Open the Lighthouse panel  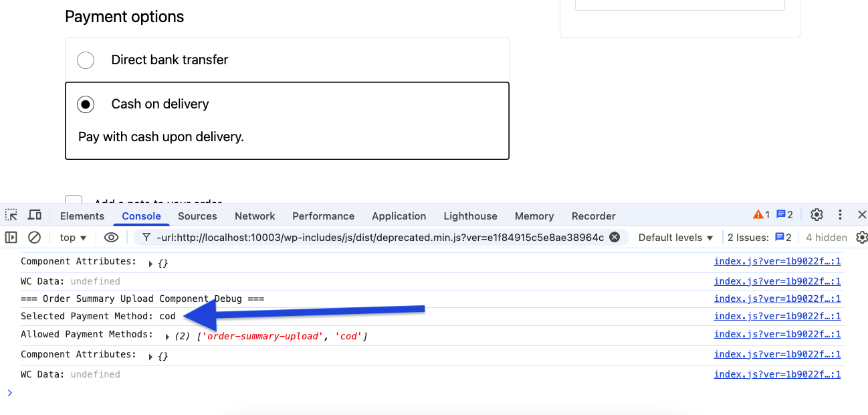point(470,216)
